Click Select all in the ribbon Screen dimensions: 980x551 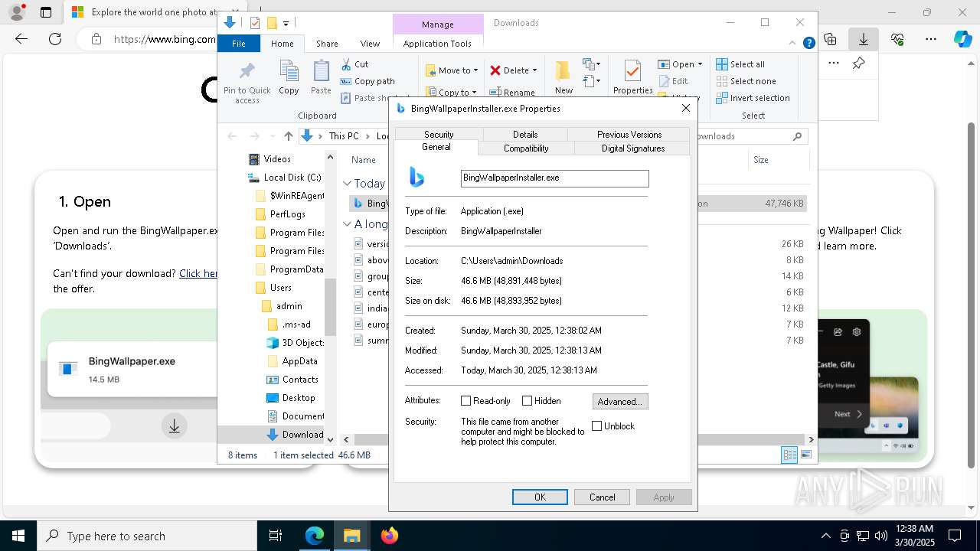pyautogui.click(x=740, y=64)
